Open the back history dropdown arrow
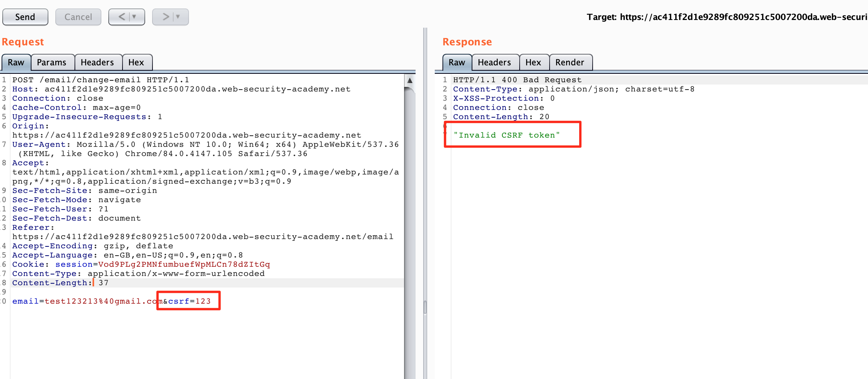This screenshot has height=379, width=868. 134,17
